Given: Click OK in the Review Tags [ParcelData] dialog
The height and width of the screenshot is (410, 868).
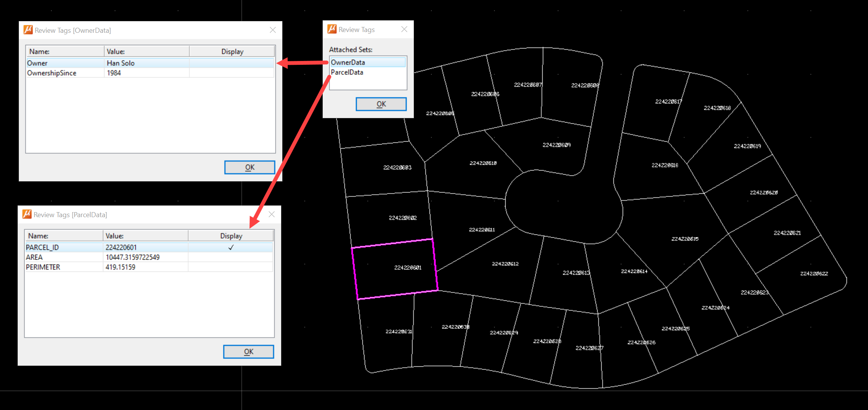Looking at the screenshot, I should click(248, 351).
